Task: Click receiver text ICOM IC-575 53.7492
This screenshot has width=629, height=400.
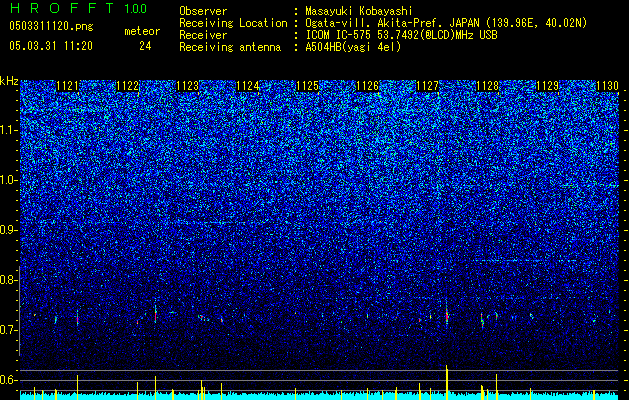Action: coord(372,35)
